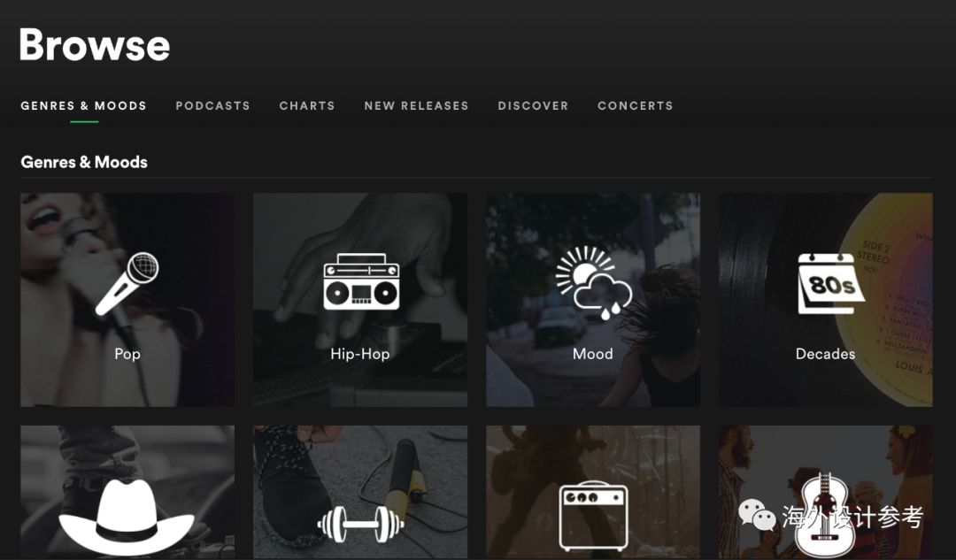Click the microphone icon on the Pop tile

click(x=127, y=284)
